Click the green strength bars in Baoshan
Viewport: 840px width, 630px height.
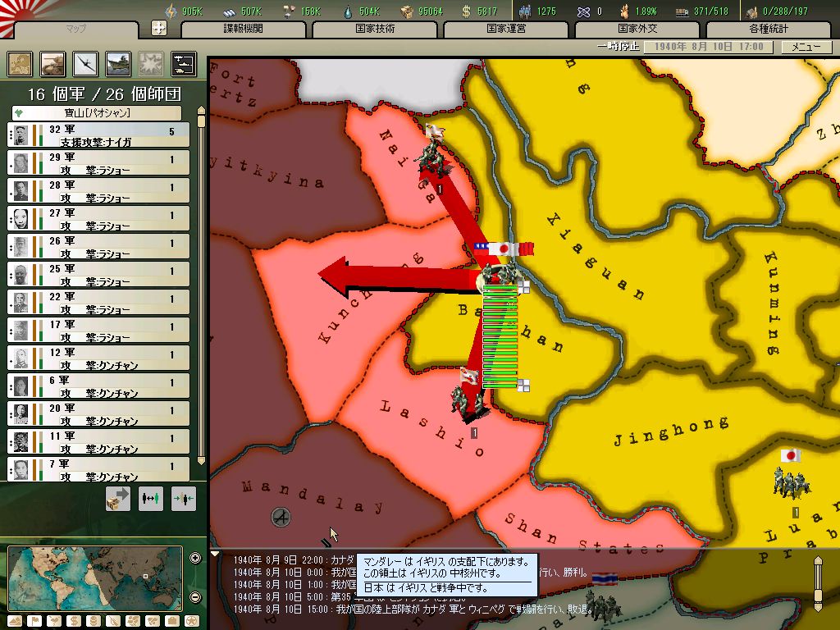coord(500,336)
